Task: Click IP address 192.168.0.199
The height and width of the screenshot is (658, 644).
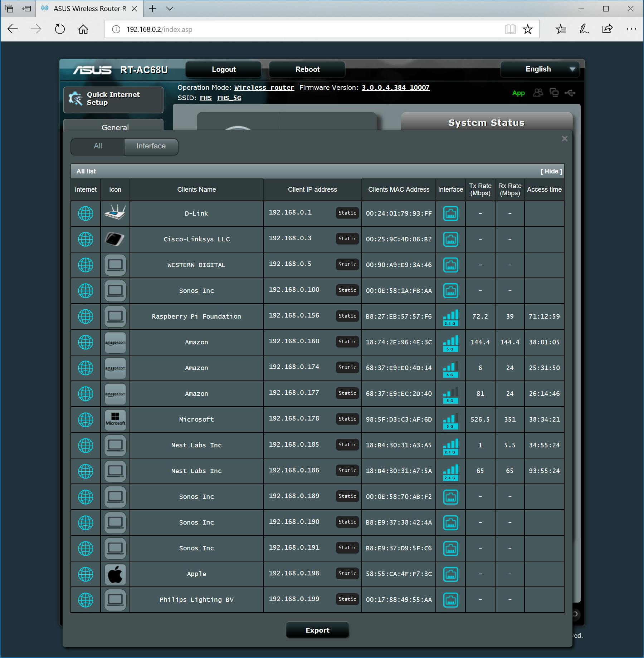Action: coord(294,599)
